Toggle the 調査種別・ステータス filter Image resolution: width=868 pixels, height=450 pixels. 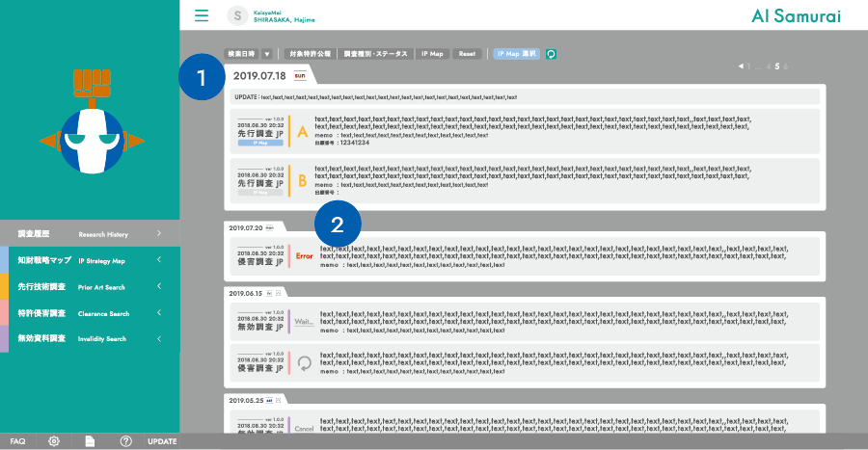(376, 55)
